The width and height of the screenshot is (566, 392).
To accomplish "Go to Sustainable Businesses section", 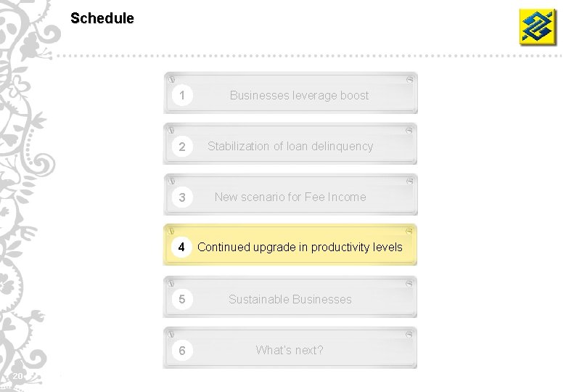I will pos(290,299).
